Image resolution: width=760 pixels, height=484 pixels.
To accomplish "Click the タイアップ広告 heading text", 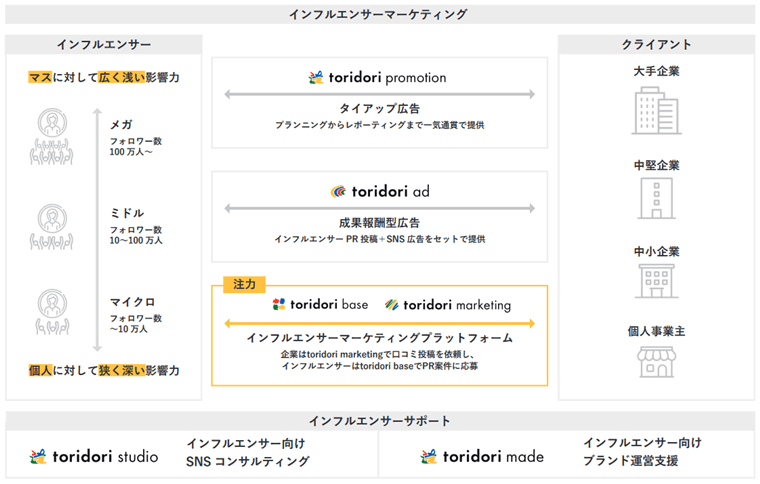I will tap(379, 108).
